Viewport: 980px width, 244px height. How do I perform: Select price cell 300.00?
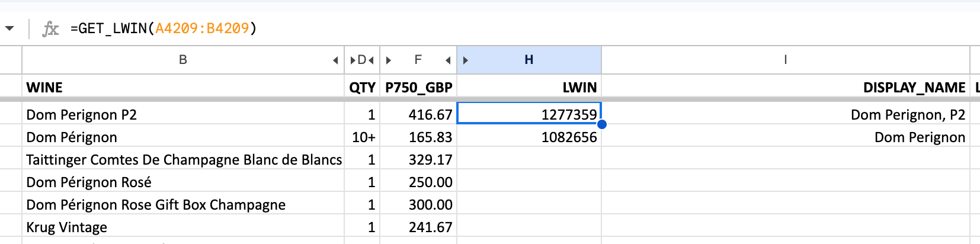coord(418,204)
